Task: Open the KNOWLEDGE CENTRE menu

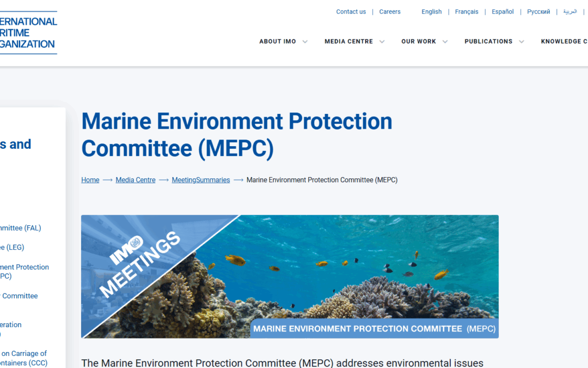Action: click(x=564, y=41)
